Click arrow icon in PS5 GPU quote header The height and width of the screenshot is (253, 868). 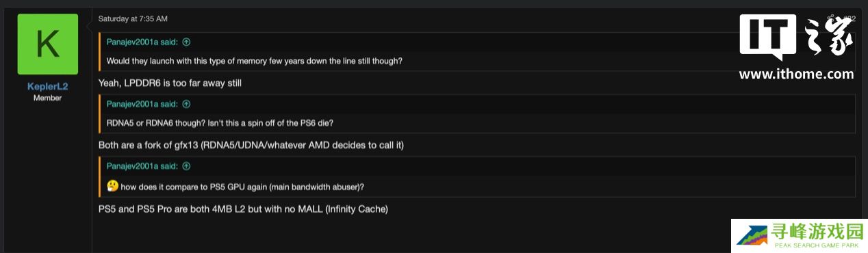(x=186, y=166)
